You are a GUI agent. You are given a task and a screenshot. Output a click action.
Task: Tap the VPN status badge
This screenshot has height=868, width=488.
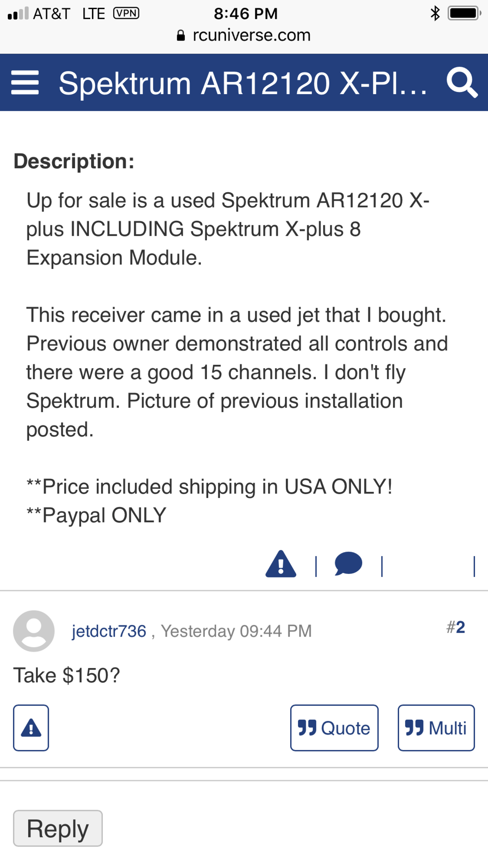pos(126,14)
